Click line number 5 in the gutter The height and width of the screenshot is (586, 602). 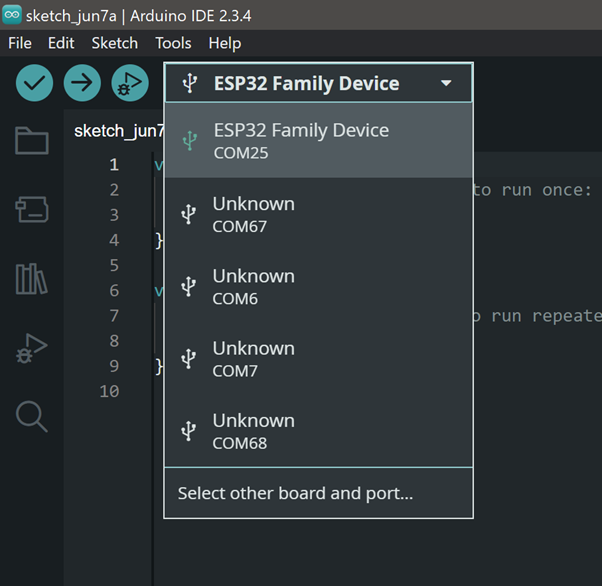point(114,265)
